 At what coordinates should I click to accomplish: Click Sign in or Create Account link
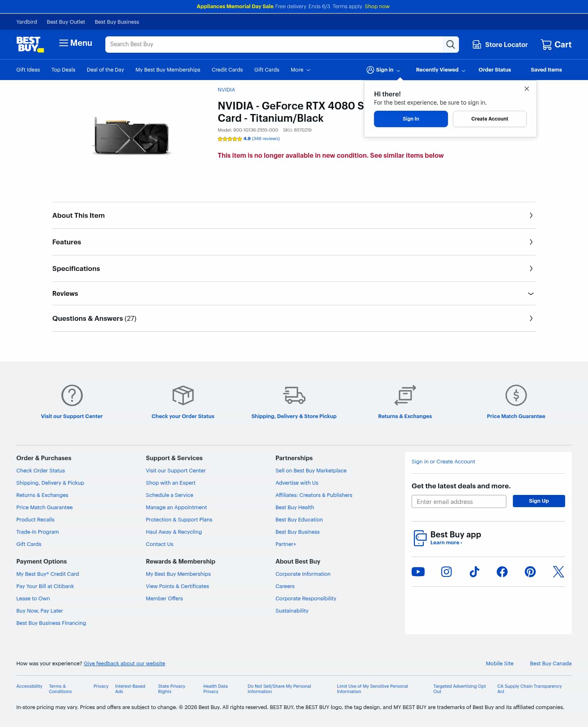[443, 462]
